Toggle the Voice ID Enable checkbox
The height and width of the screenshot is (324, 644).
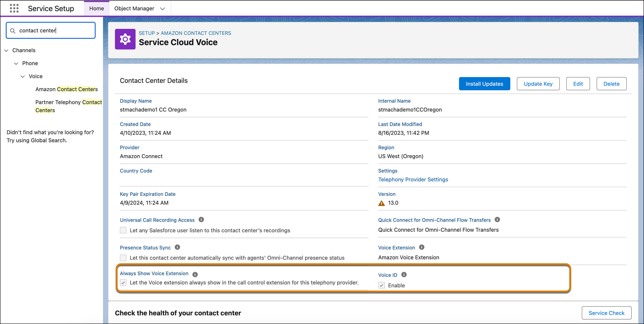(382, 285)
